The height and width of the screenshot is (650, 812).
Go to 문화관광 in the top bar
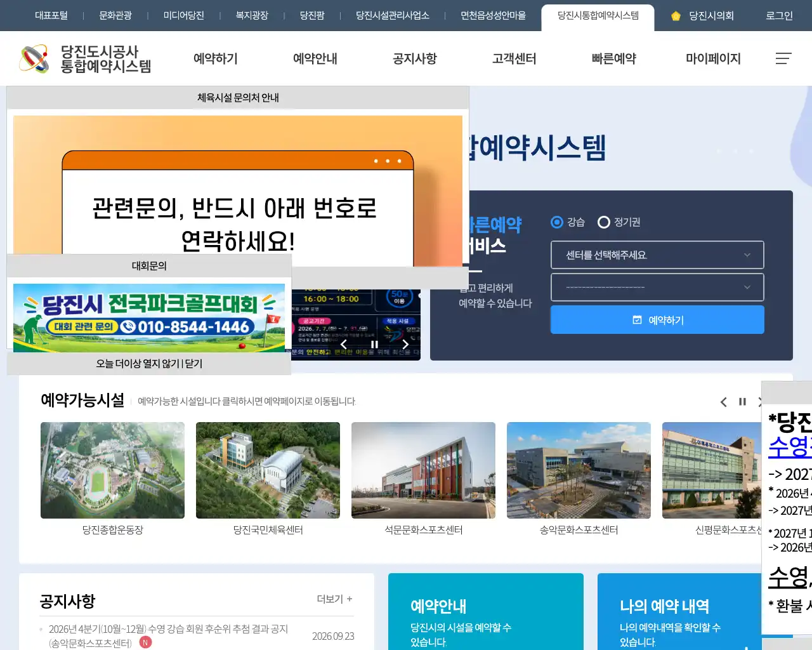[x=115, y=16]
